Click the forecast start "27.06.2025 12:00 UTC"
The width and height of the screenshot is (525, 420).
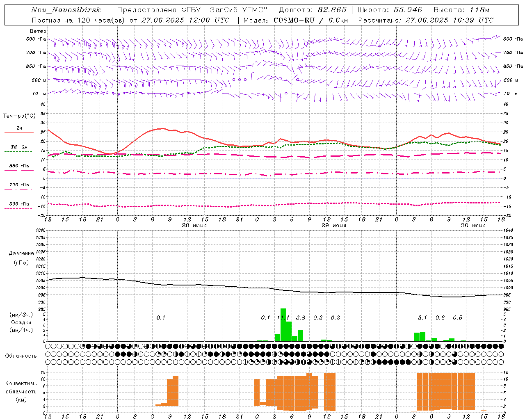coord(185,20)
